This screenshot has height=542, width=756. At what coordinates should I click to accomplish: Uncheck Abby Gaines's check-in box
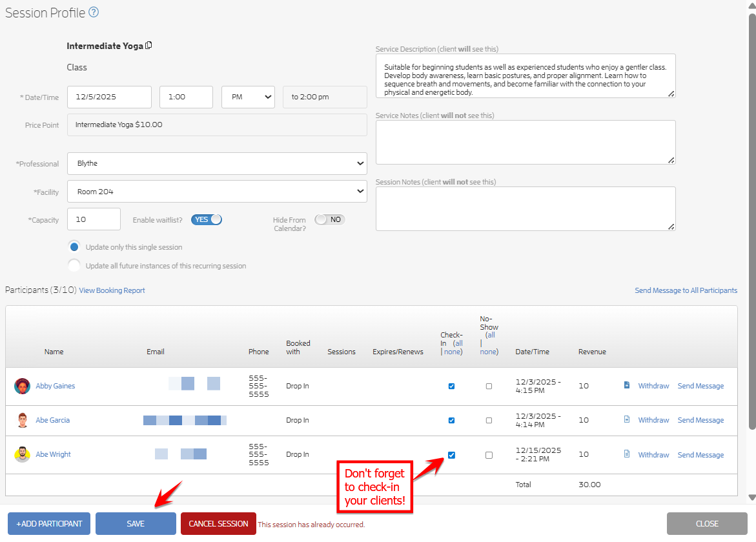click(x=451, y=386)
